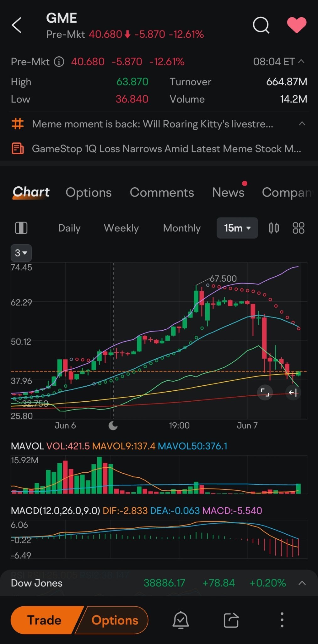318x644 pixels.
Task: Open the 15m interval dropdown
Action: click(x=237, y=228)
